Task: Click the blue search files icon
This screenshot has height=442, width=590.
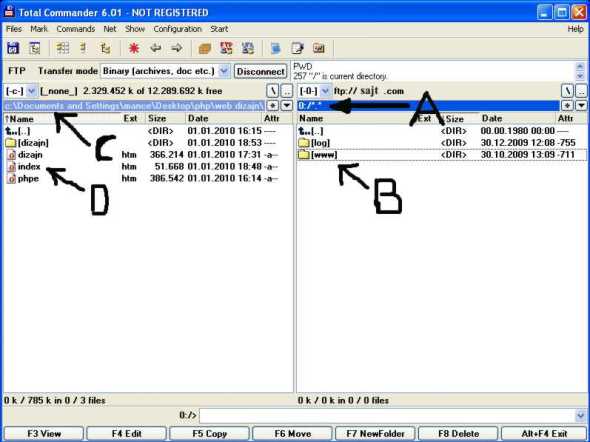Action: (275, 48)
